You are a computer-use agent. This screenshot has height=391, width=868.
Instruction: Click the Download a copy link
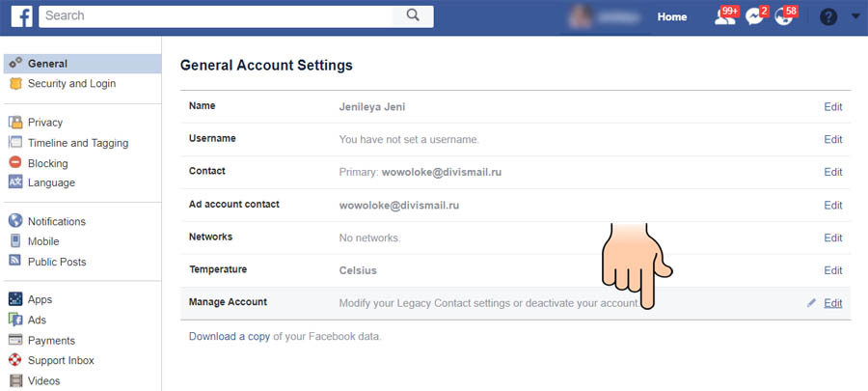click(x=230, y=336)
